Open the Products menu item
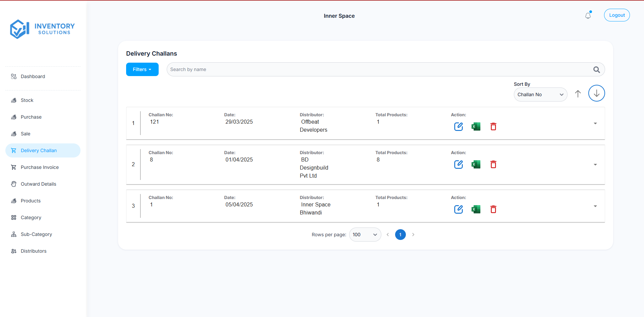 coord(43,201)
